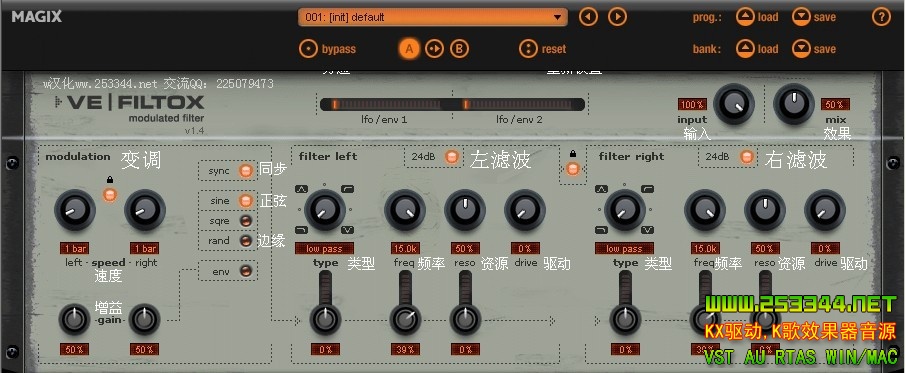
Task: Select comparison slot A
Action: point(409,49)
